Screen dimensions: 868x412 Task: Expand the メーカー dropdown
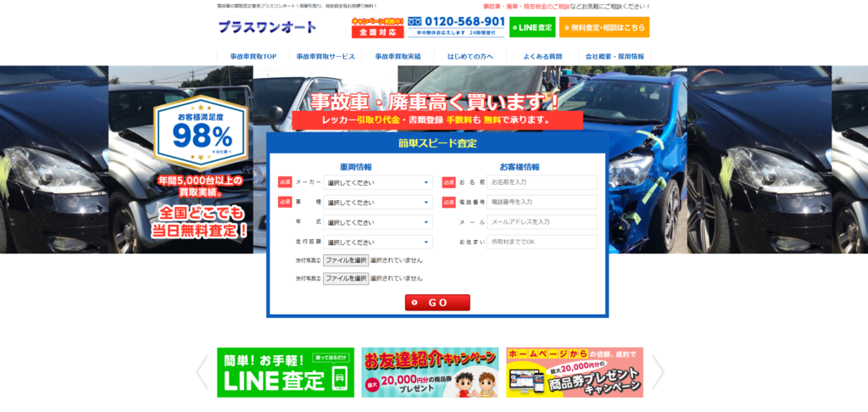pos(377,182)
